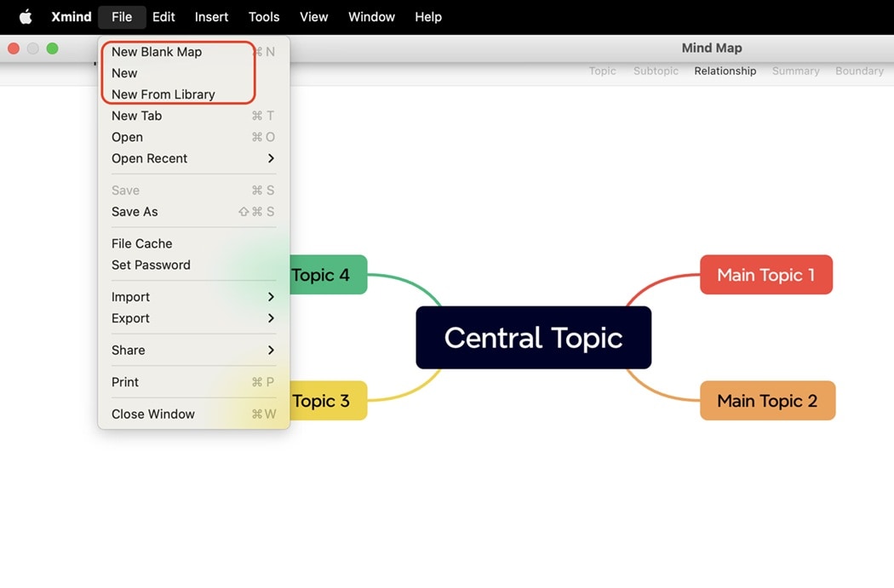Open the Xmind application menu
Image resolution: width=894 pixels, height=588 pixels.
(72, 17)
